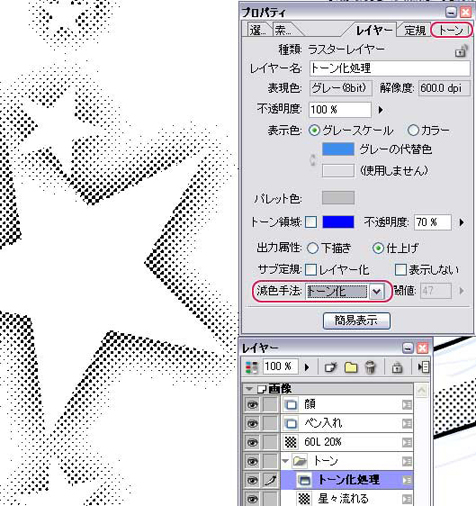Click the new folder icon in Layer panel
The height and width of the screenshot is (506, 476).
(351, 367)
